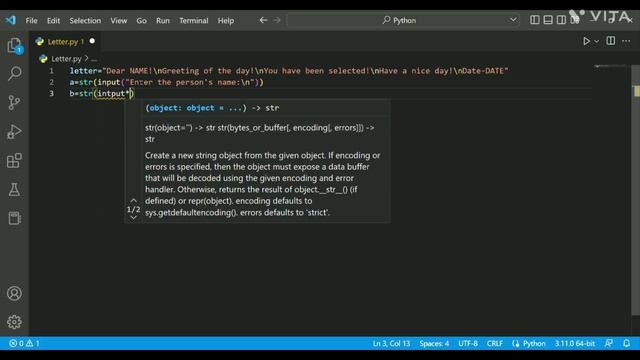Toggle the primary side bar layout

point(535,20)
